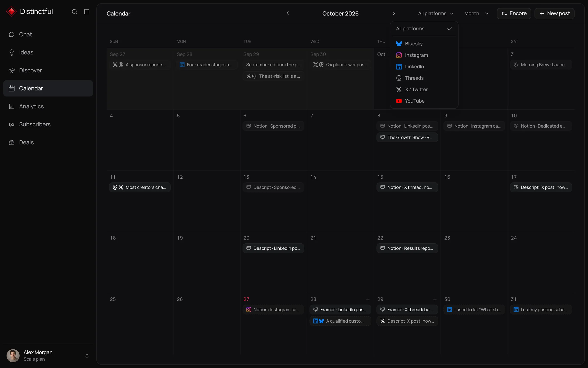Click the Distinctful diamond logo
588x368 pixels.
(x=11, y=12)
